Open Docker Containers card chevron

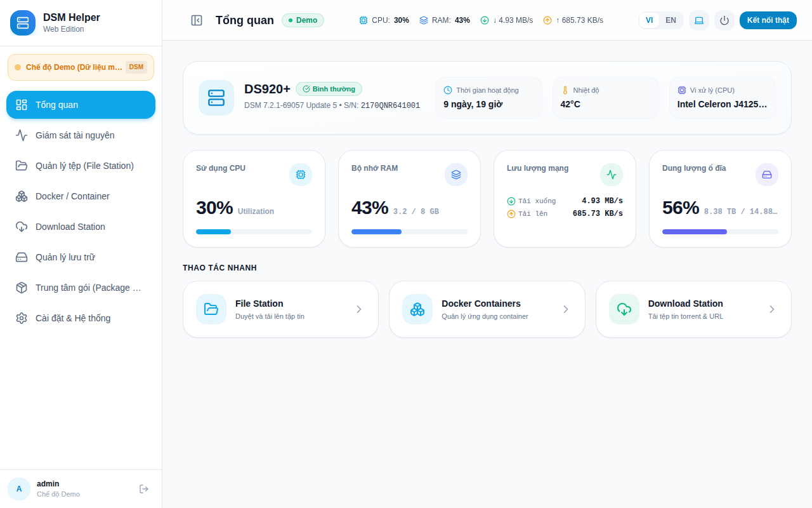(x=565, y=309)
